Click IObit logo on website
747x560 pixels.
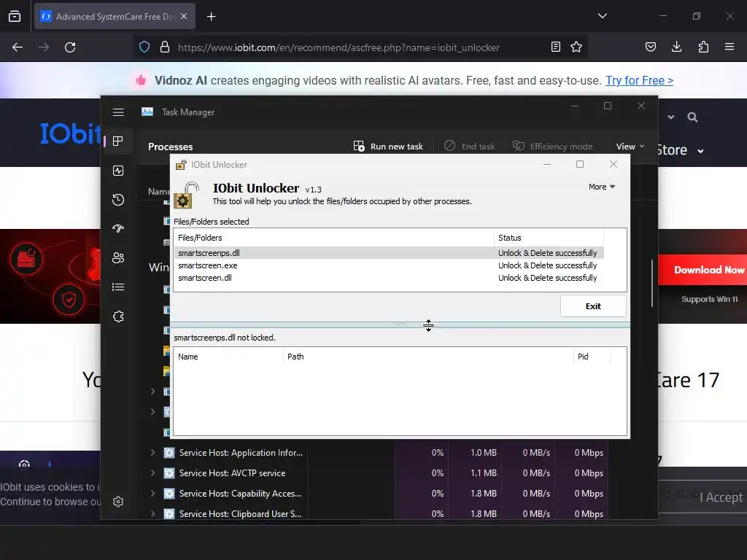click(x=70, y=133)
